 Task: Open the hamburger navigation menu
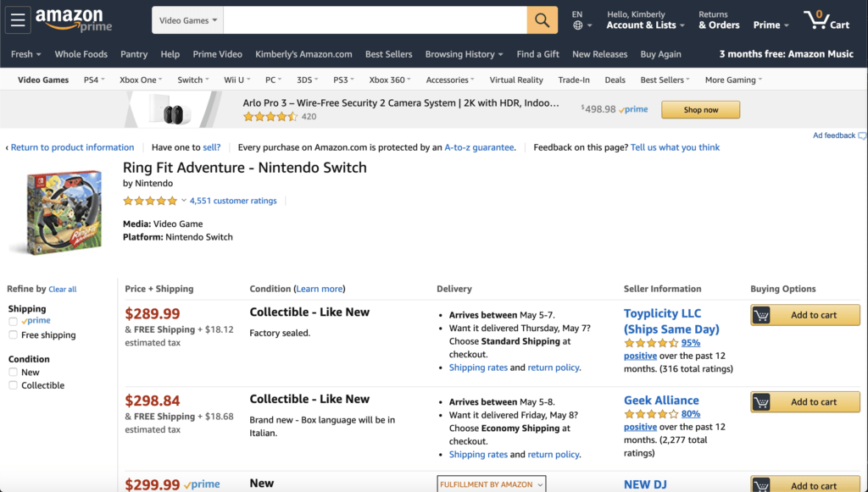tap(19, 19)
